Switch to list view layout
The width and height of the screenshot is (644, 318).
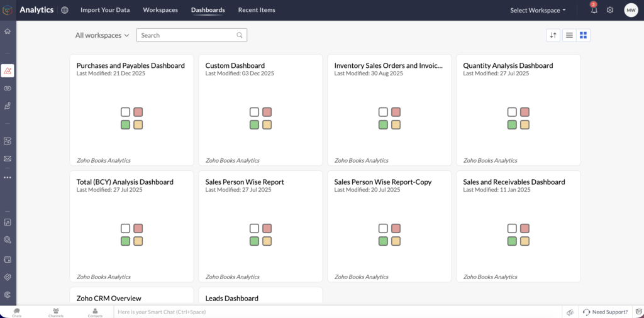coord(569,35)
